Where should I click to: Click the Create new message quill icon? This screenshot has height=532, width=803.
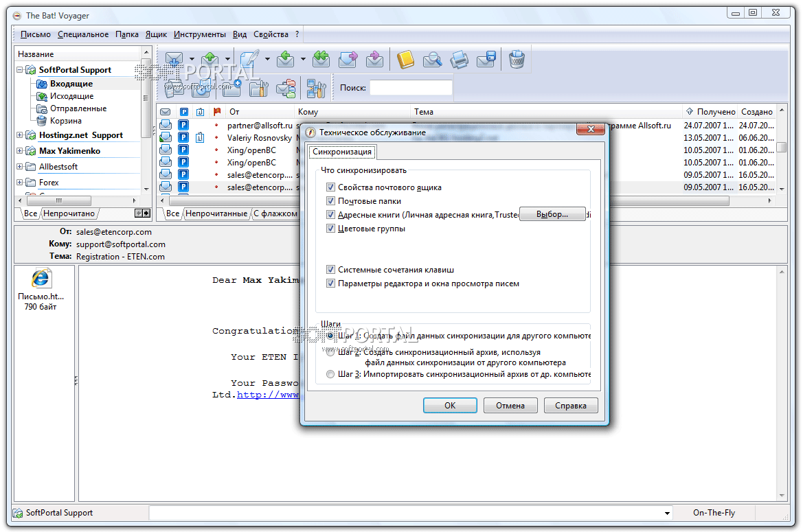[x=249, y=60]
